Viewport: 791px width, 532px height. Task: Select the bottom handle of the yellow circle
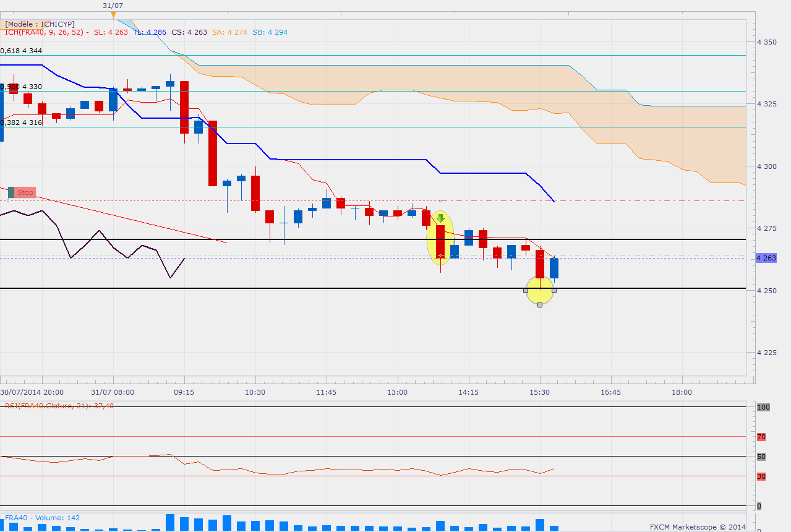(x=540, y=304)
